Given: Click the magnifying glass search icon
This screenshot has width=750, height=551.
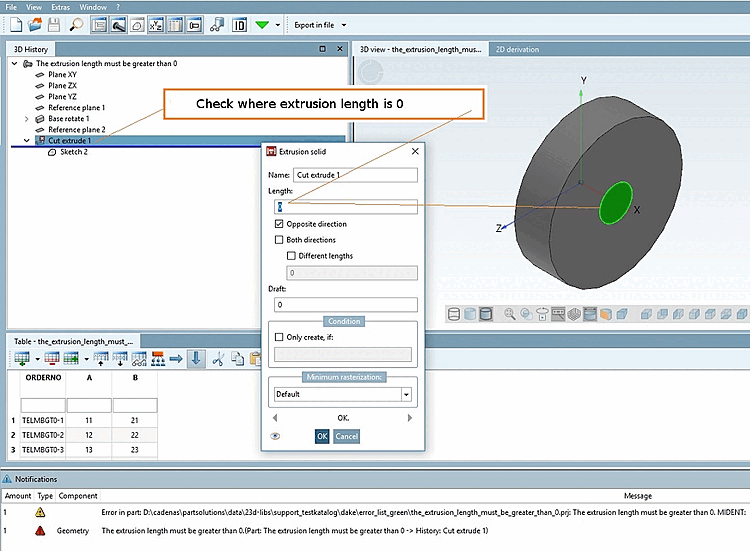Looking at the screenshot, I should pos(77,24).
